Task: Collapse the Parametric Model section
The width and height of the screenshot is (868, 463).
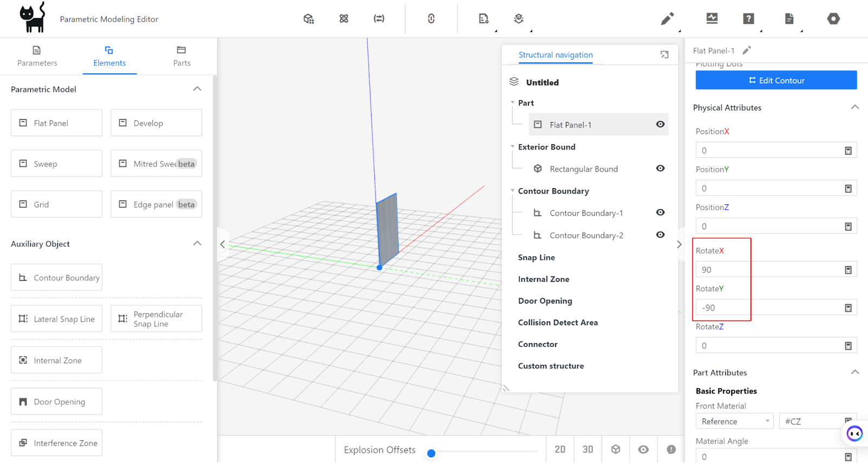Action: tap(197, 89)
